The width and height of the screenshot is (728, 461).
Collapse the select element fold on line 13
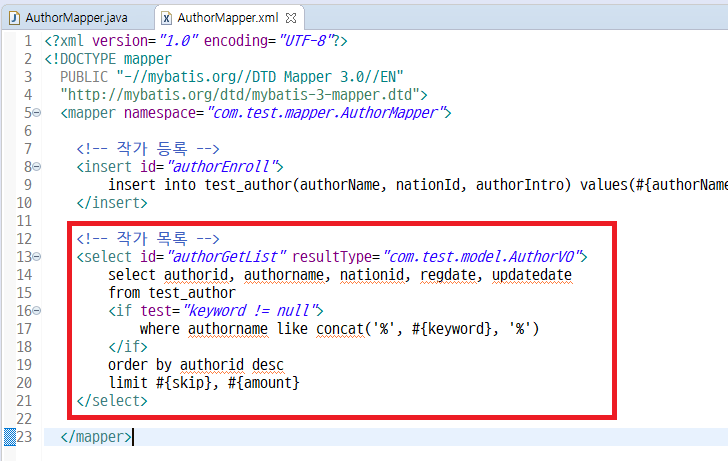tap(37, 256)
